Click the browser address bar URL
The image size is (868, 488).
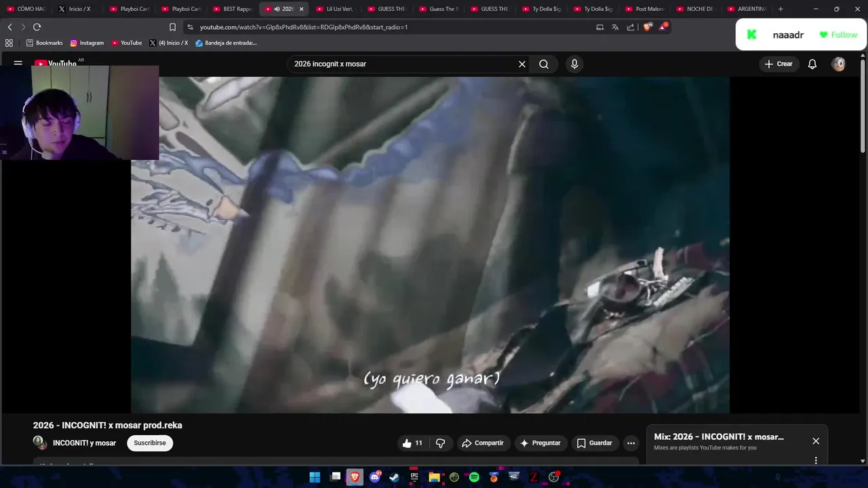point(304,27)
